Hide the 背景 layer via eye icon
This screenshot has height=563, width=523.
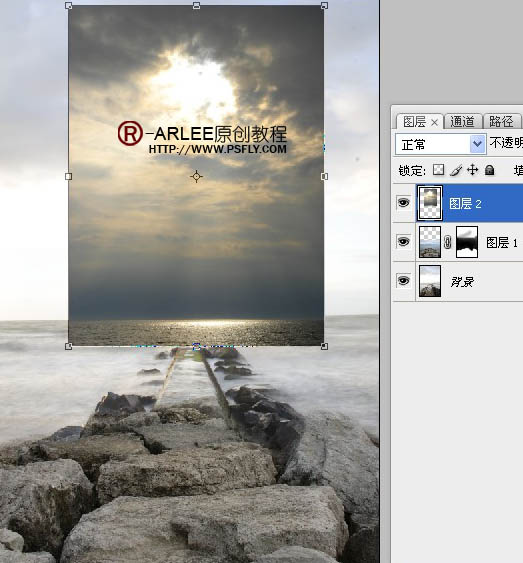[x=403, y=280]
